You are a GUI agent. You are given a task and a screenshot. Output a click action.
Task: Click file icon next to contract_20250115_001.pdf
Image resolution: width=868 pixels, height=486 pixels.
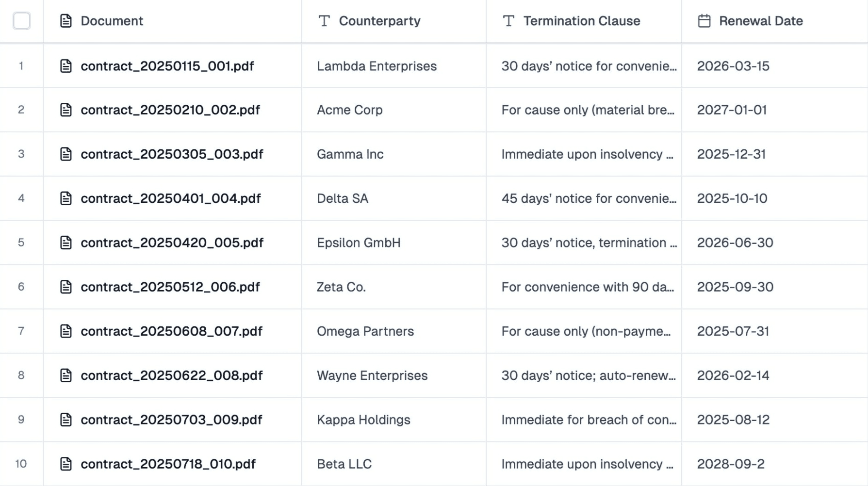click(66, 66)
